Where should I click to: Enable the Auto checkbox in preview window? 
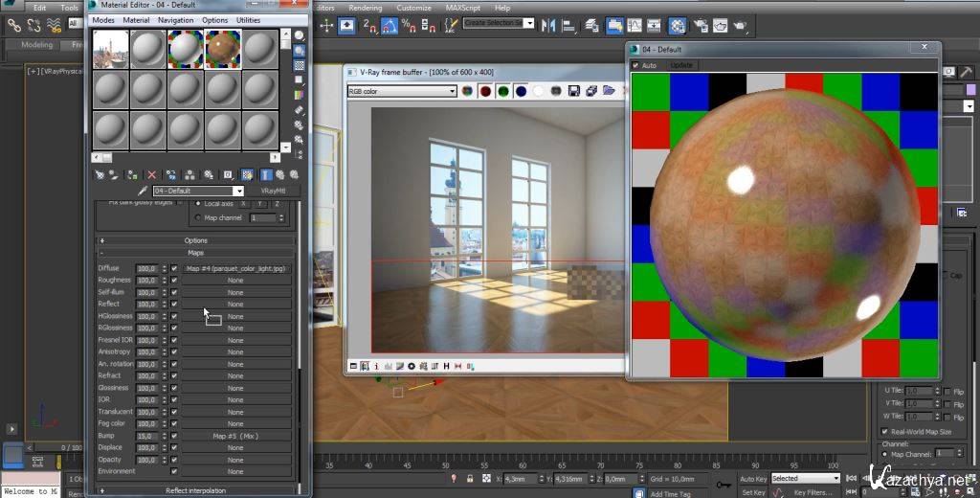(x=635, y=65)
